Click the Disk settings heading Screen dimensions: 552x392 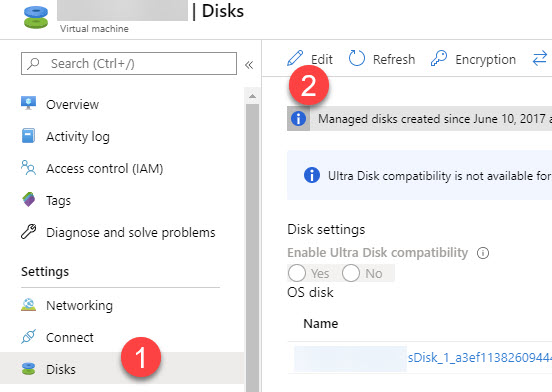[x=326, y=229]
